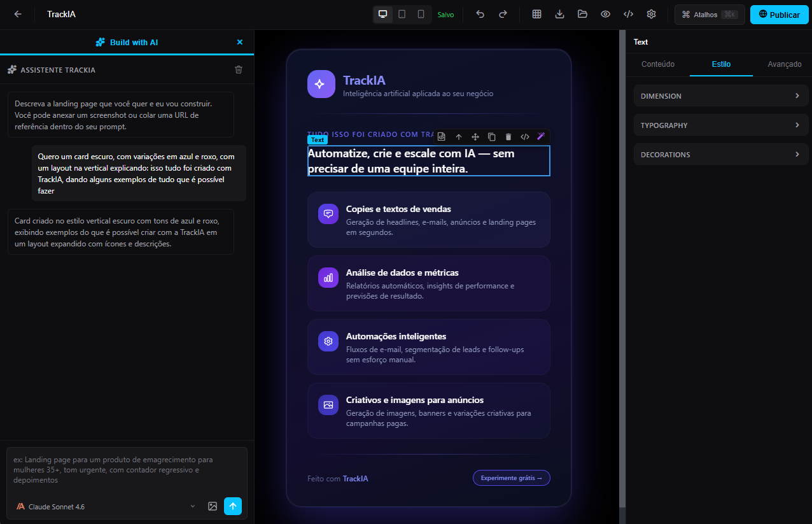This screenshot has width=812, height=524.
Task: Click the user message 'Quero um card escuro'
Action: 139,173
